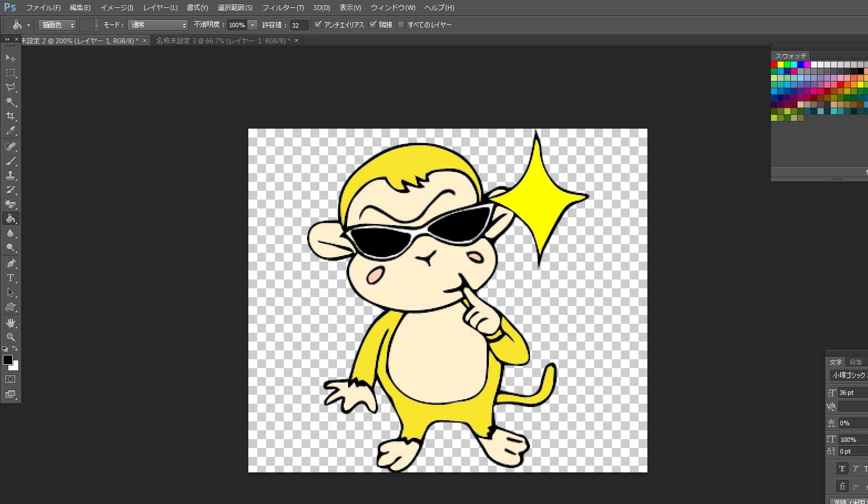Open the レイヤー(L) menu
Viewport: 868px width, 504px height.
pyautogui.click(x=160, y=8)
